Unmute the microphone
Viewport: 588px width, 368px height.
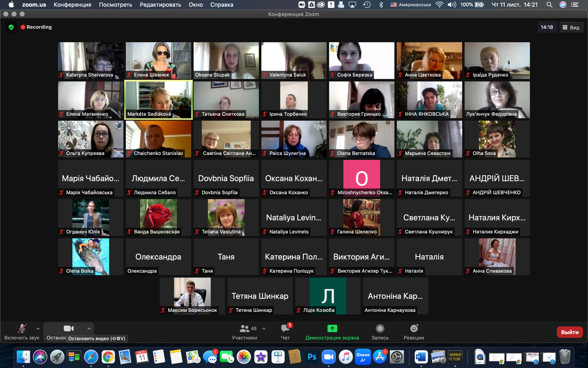pyautogui.click(x=22, y=332)
